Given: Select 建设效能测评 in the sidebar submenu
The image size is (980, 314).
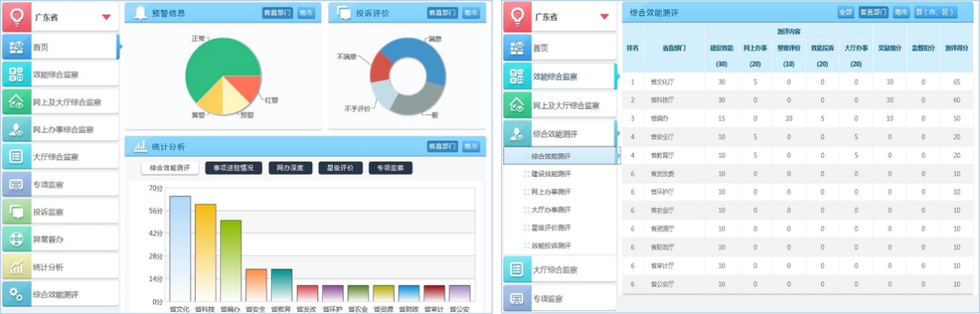Looking at the screenshot, I should tap(551, 174).
